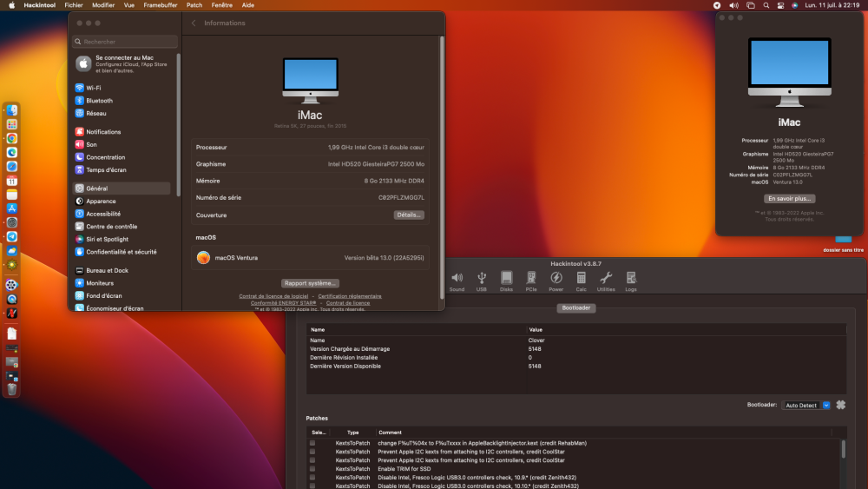Open Control Center in the menu bar
Image resolution: width=868 pixels, height=489 pixels.
point(780,5)
